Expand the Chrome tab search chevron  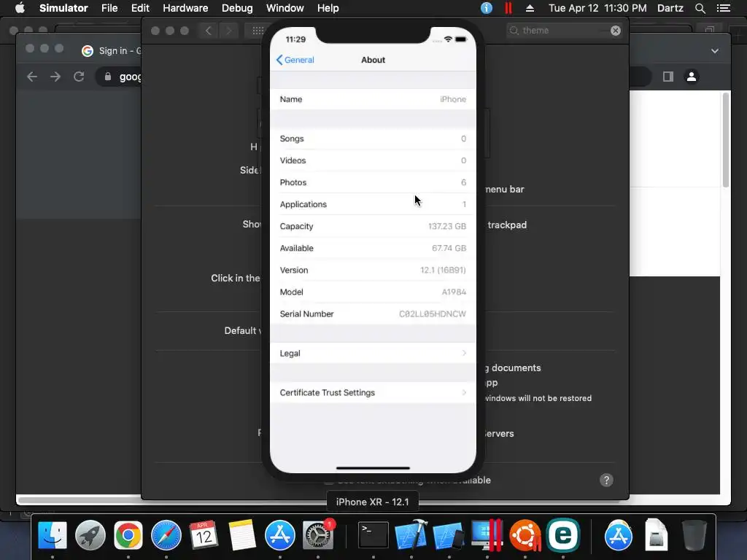pos(715,51)
